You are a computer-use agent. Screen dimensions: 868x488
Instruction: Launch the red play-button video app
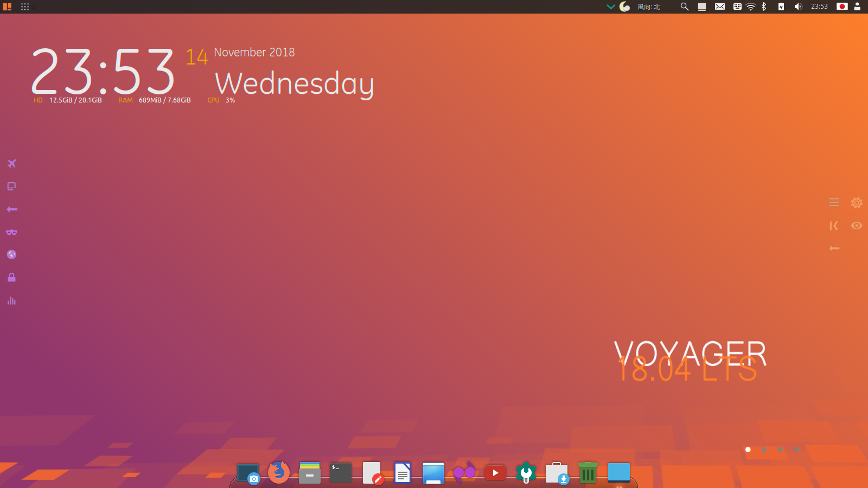(x=495, y=473)
